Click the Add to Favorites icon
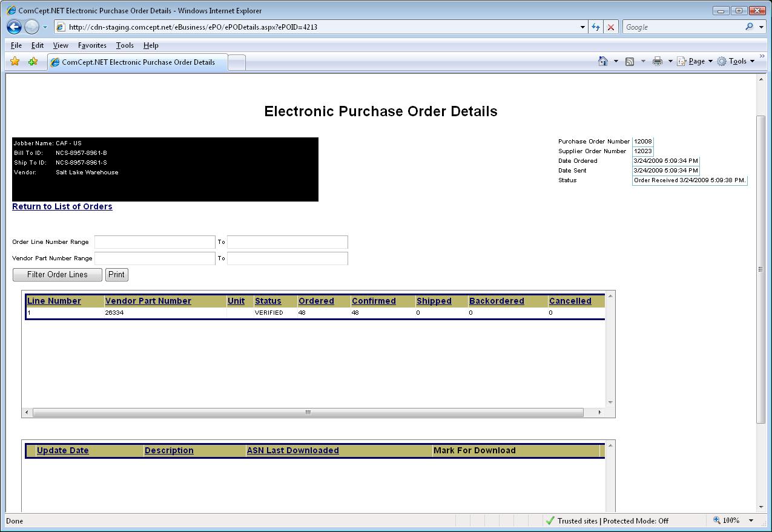 click(33, 62)
